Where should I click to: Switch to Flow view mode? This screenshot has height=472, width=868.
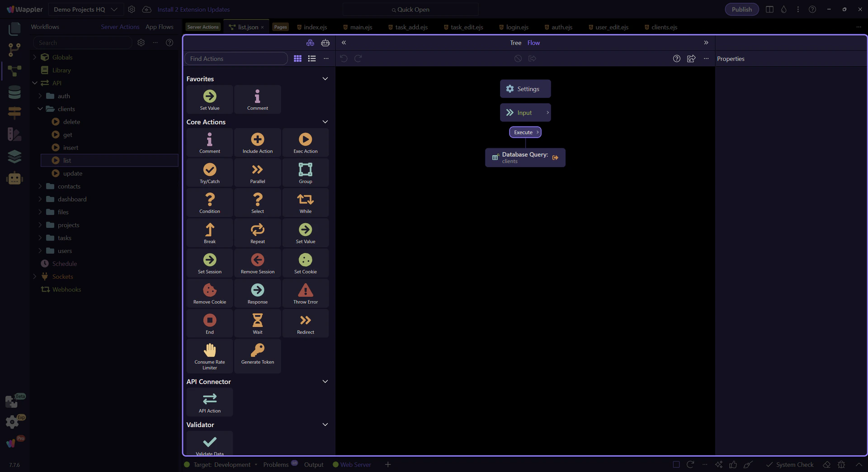coord(533,43)
